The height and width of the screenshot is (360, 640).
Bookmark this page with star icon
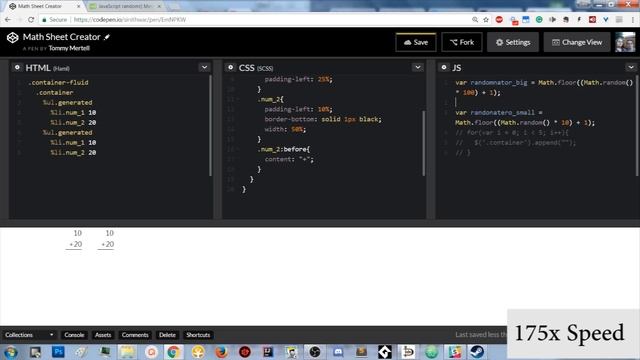(486, 19)
